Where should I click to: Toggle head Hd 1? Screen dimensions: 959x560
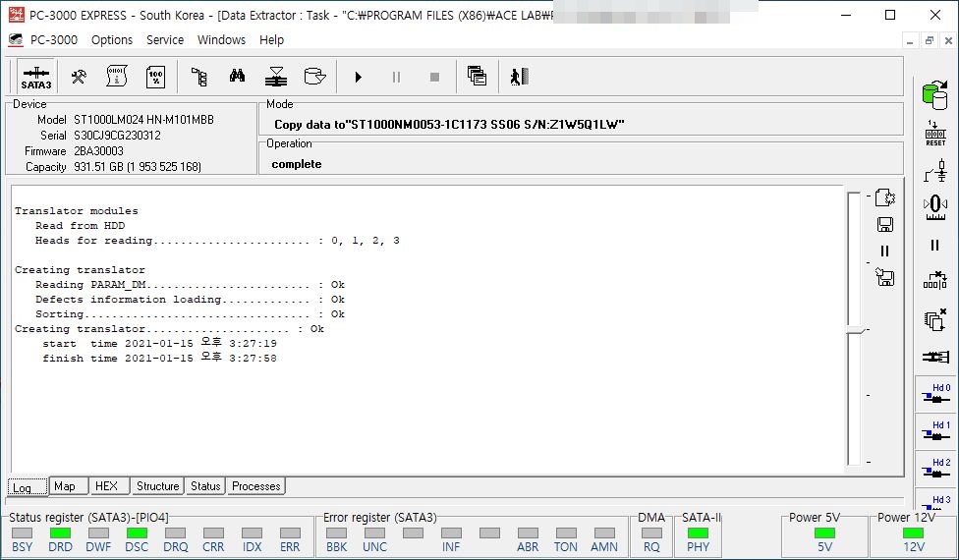pyautogui.click(x=935, y=431)
